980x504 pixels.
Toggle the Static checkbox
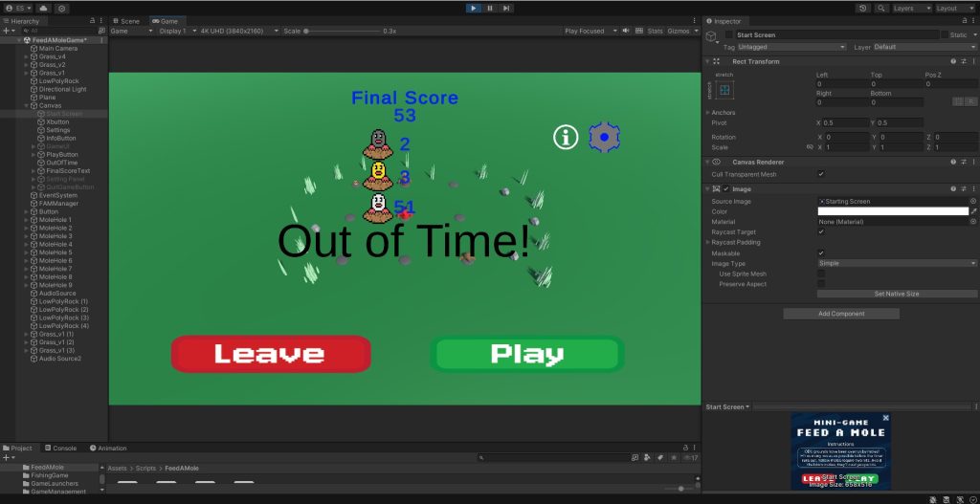click(945, 35)
